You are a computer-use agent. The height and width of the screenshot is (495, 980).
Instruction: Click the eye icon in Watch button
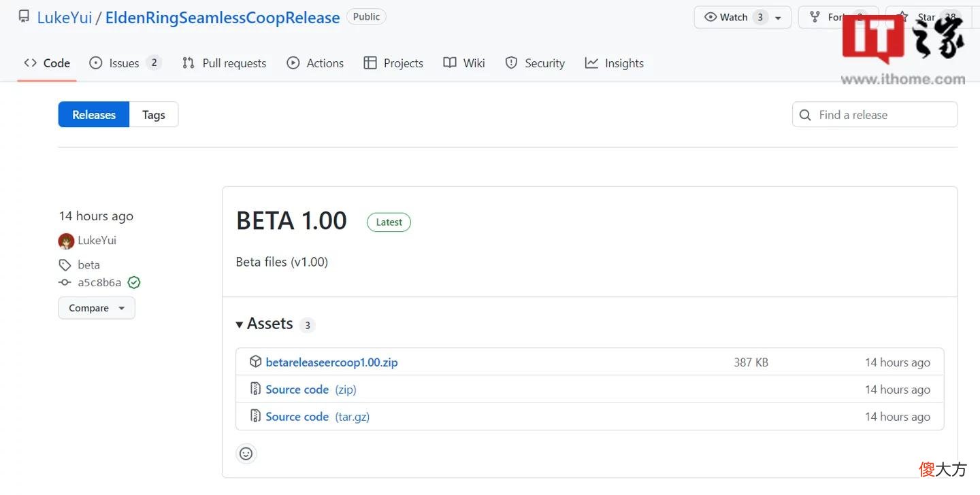(710, 17)
